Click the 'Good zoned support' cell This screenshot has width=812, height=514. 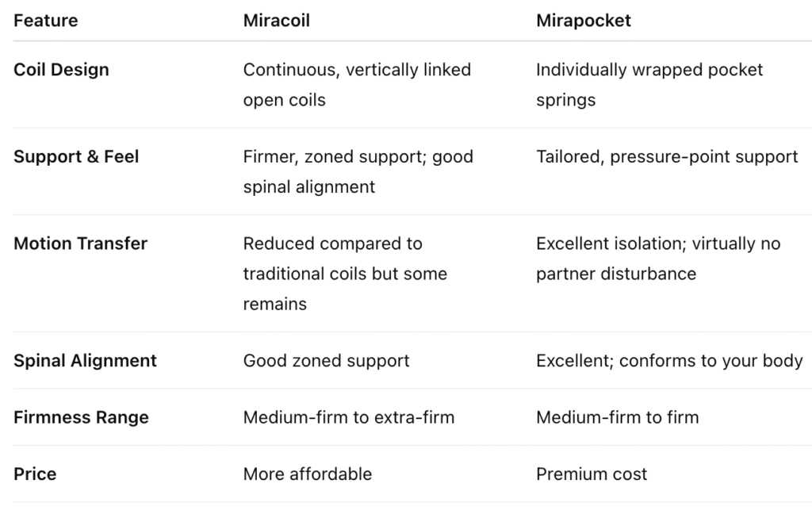point(326,361)
